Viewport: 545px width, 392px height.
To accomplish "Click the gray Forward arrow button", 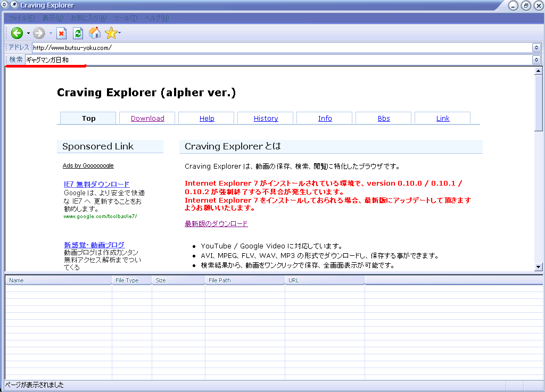I will [39, 34].
